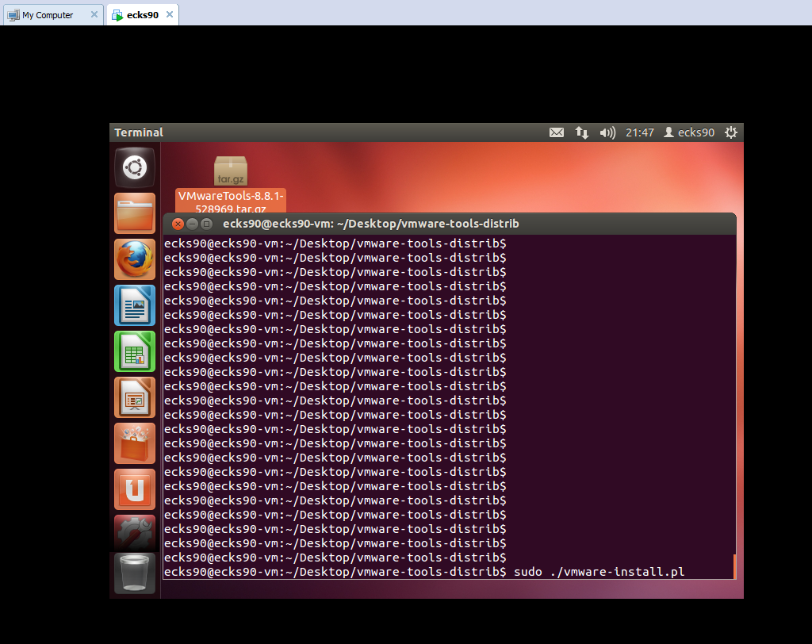Open the sound volume indicator

coord(607,132)
